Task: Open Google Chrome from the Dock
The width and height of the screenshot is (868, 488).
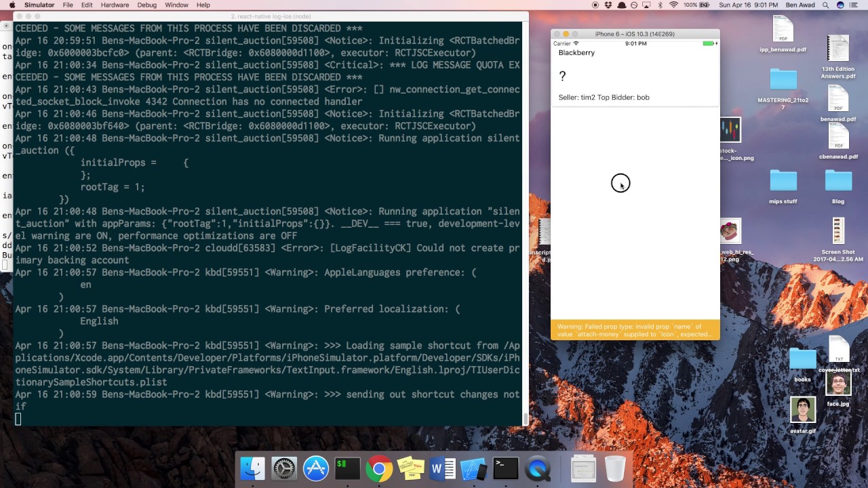Action: click(x=379, y=468)
